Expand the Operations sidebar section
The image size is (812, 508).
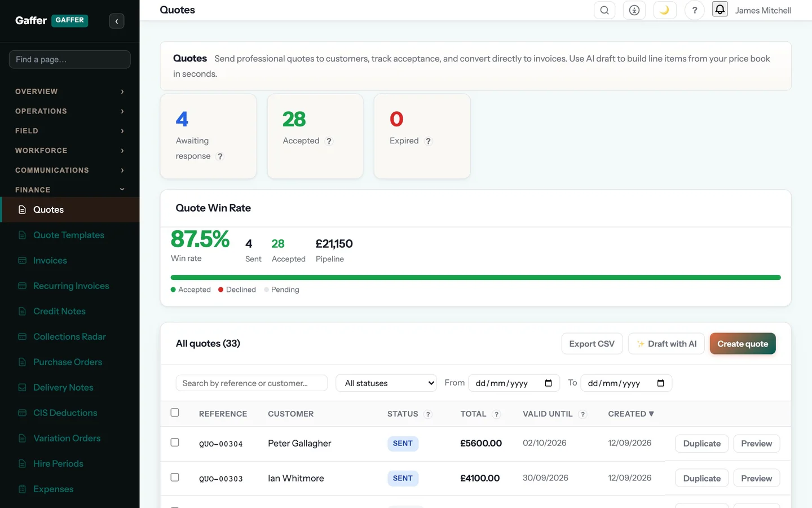(70, 111)
